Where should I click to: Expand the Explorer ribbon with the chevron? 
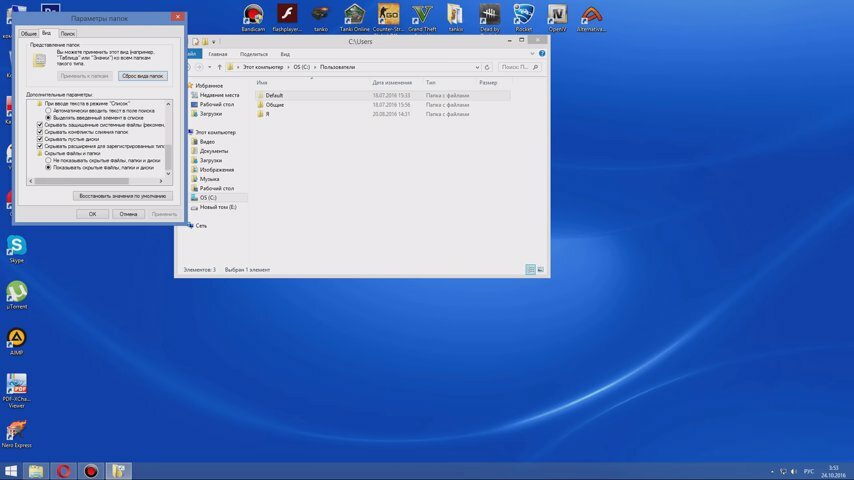(532, 53)
